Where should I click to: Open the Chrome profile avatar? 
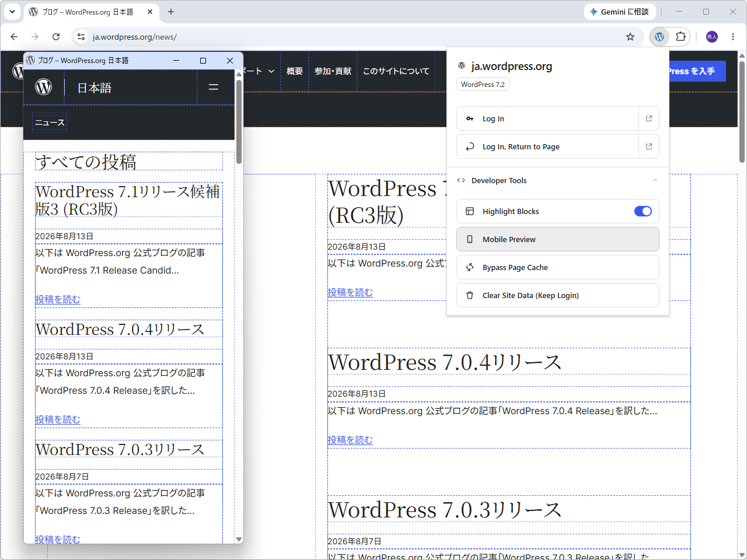point(712,37)
